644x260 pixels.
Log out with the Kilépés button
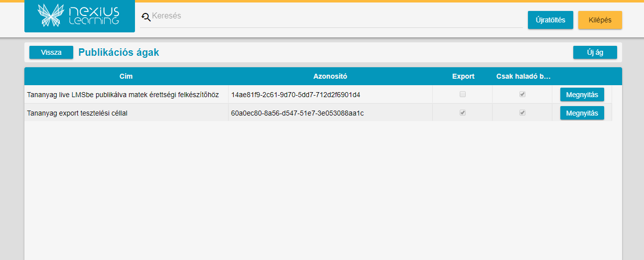coord(600,20)
